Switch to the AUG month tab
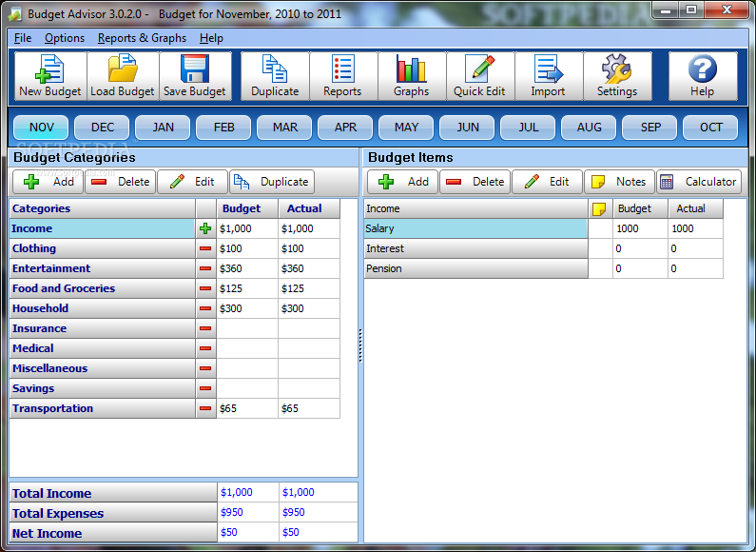756x552 pixels. click(x=590, y=128)
